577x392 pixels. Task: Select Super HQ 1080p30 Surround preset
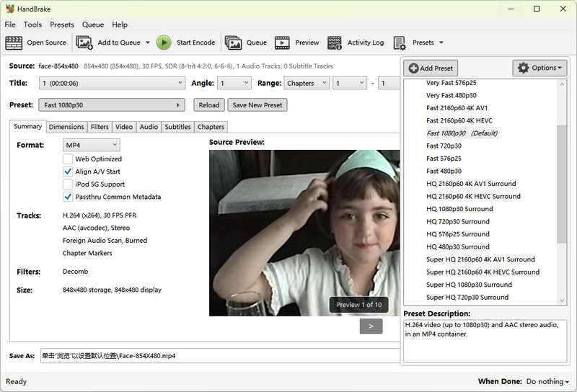tap(469, 285)
